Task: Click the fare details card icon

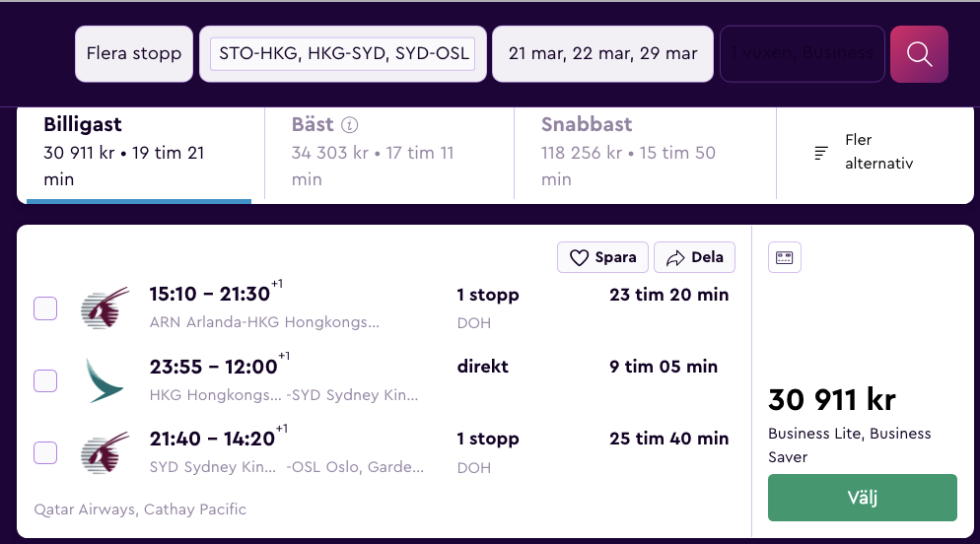Action: (x=785, y=257)
